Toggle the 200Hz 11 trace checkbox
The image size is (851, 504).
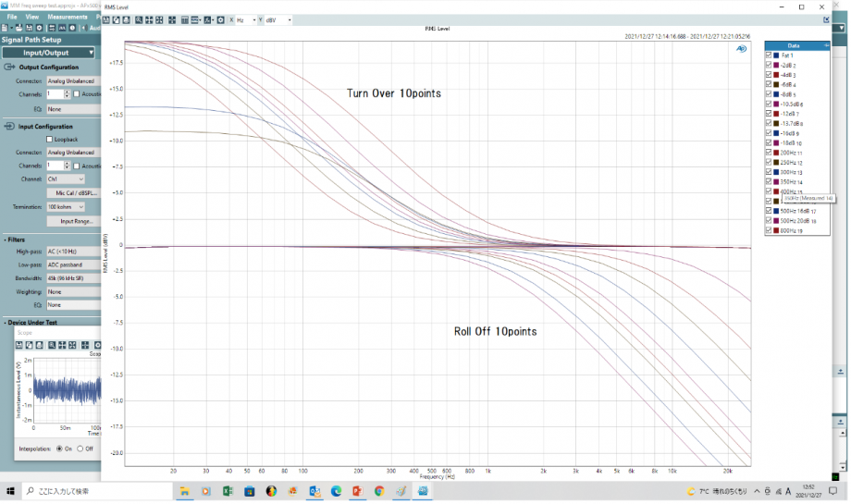tap(769, 153)
